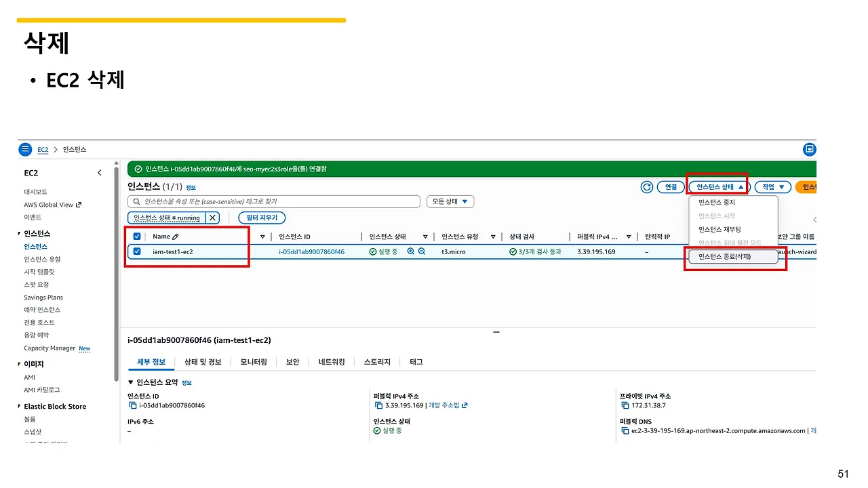Open the instance ID link i-05dd1ab9007860f46

click(x=311, y=251)
